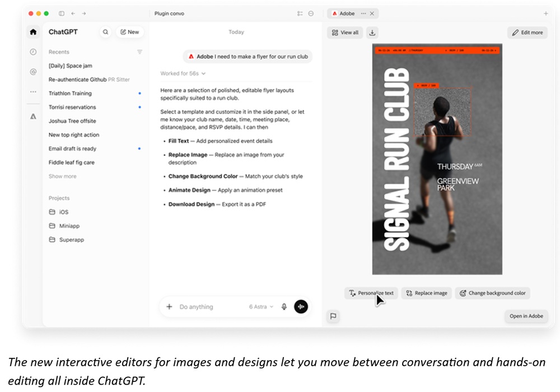Click the ChatGPT title in sidebar
The width and height of the screenshot is (560, 392).
tap(63, 32)
